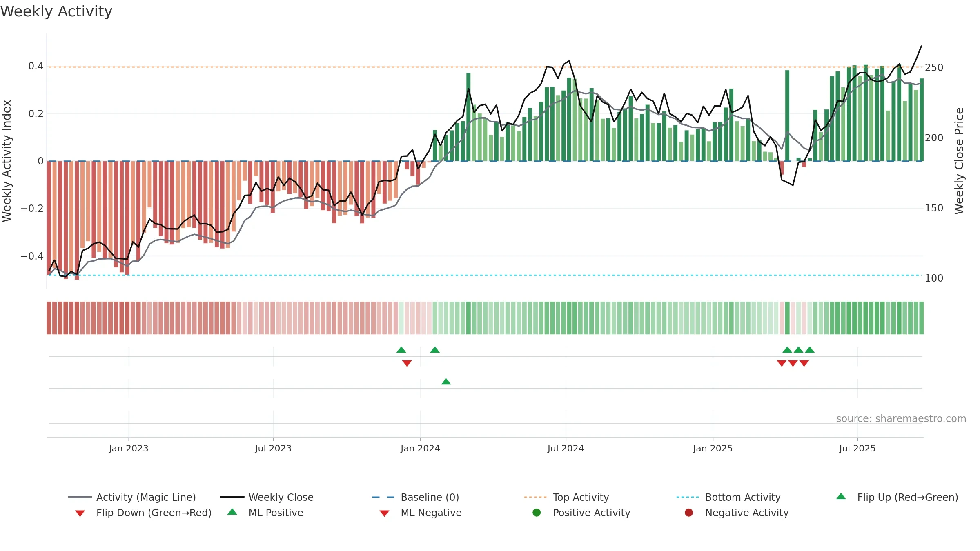
Task: Toggle the Weekly Close legend entry
Action: pos(267,497)
